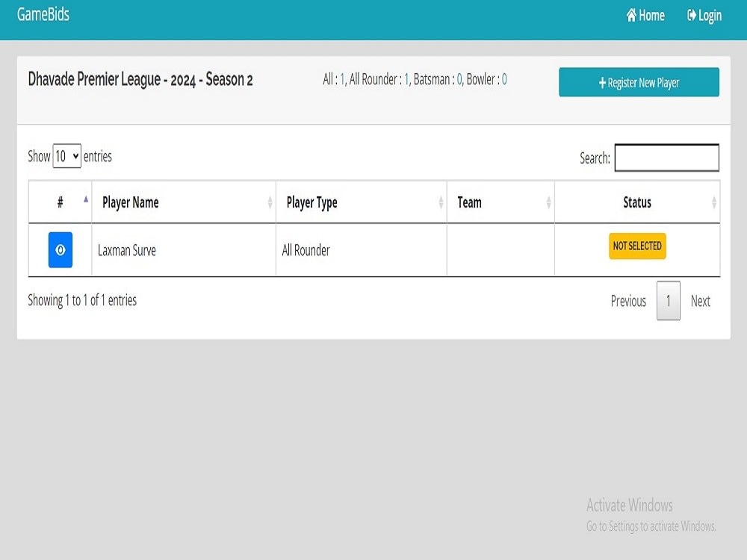Click the Batsman count value
The width and height of the screenshot is (747, 560).
(x=459, y=79)
